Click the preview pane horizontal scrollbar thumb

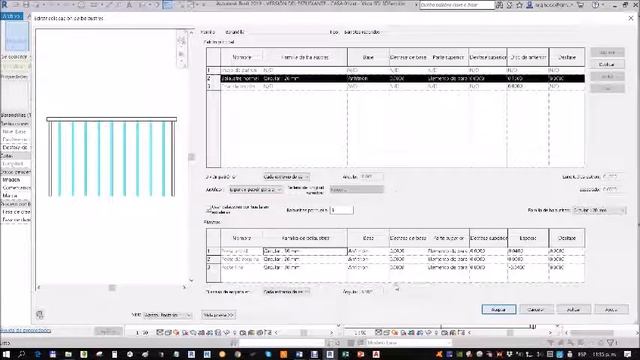112,288
